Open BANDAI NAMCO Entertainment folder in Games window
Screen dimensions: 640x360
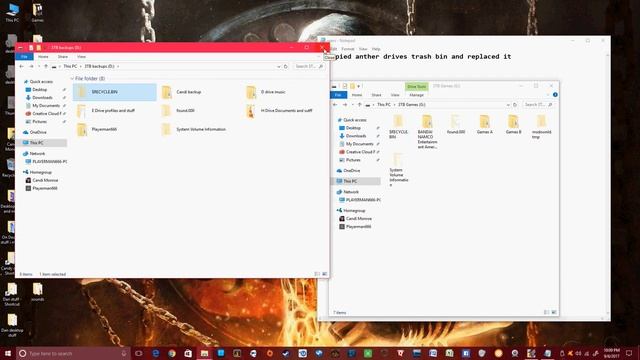click(427, 132)
